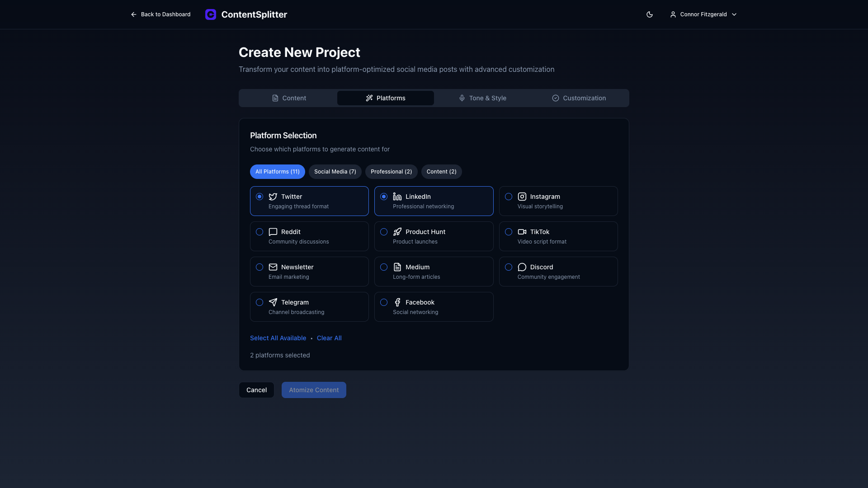Image resolution: width=868 pixels, height=488 pixels.
Task: Click the back arrow icon
Action: (x=133, y=14)
